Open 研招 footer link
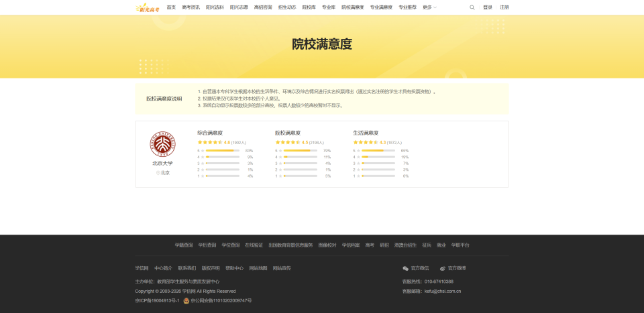 pyautogui.click(x=384, y=245)
